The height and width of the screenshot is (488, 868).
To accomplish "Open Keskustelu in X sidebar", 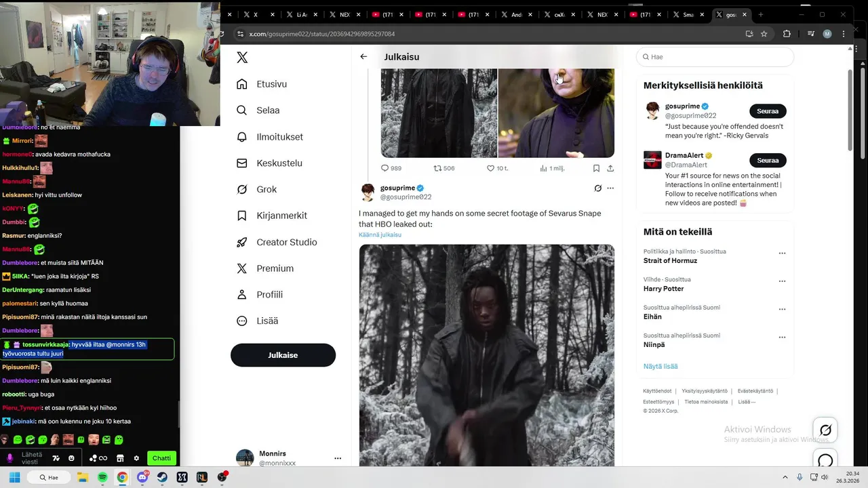I will (x=269, y=163).
